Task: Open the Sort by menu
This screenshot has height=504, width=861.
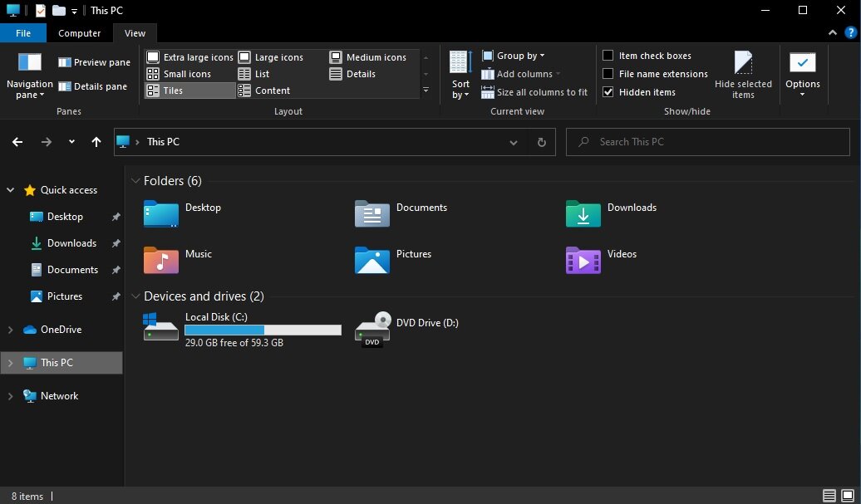Action: [460, 74]
